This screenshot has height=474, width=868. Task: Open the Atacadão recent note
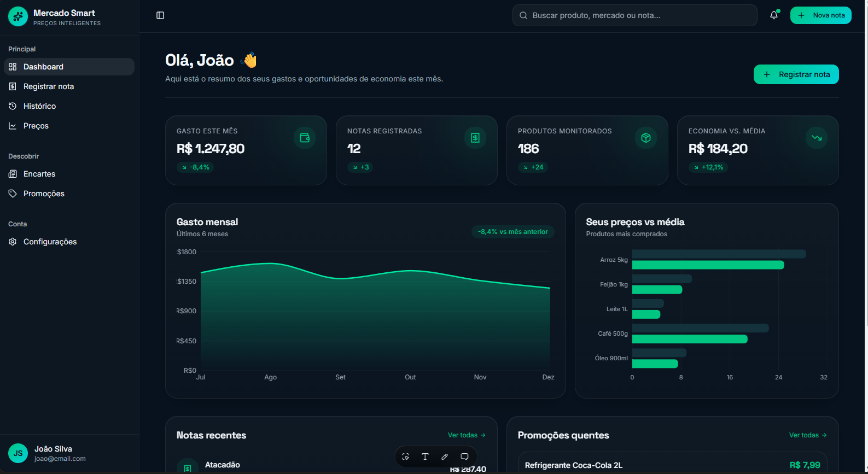331,465
